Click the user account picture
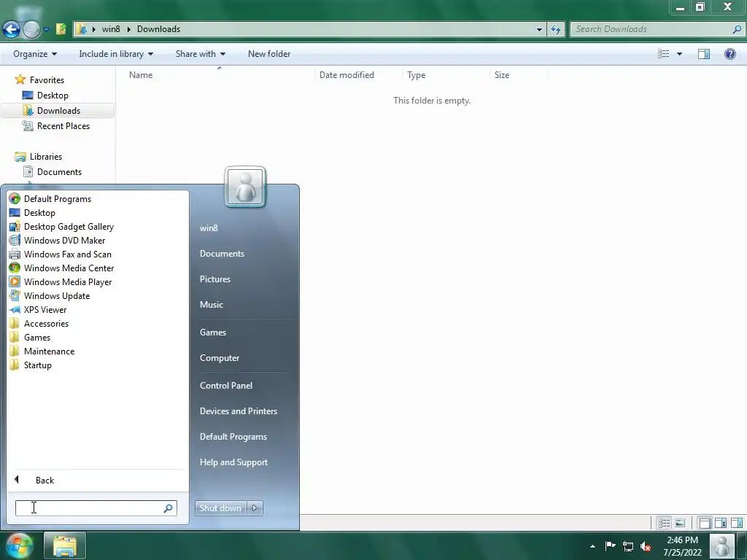This screenshot has width=747, height=560. (245, 186)
